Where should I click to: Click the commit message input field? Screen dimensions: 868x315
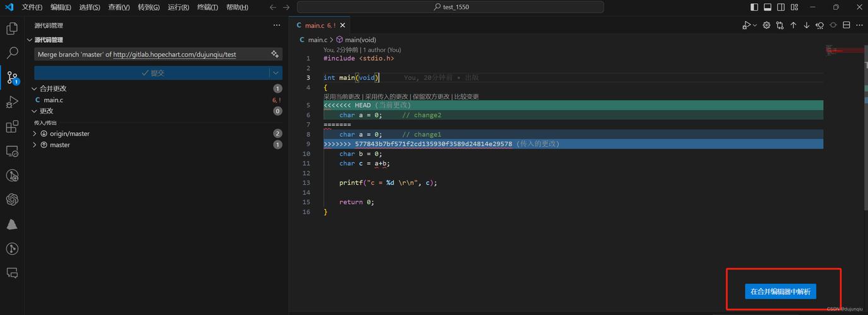151,54
